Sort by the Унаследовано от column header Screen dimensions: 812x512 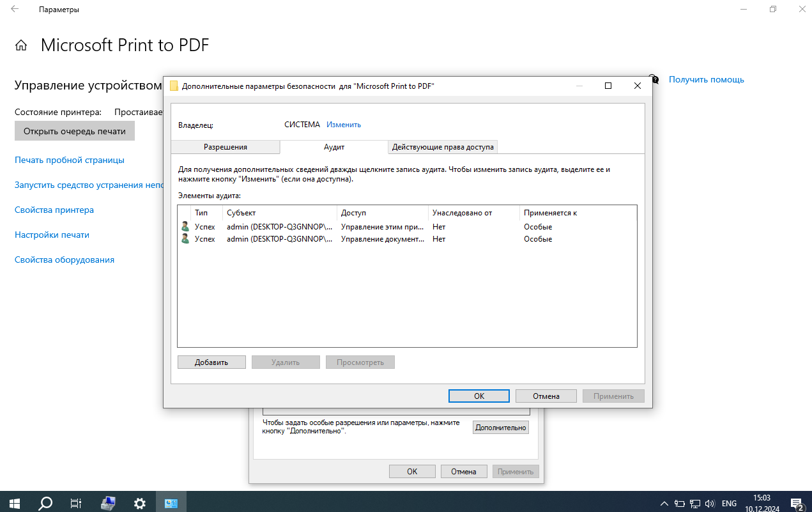pos(474,213)
